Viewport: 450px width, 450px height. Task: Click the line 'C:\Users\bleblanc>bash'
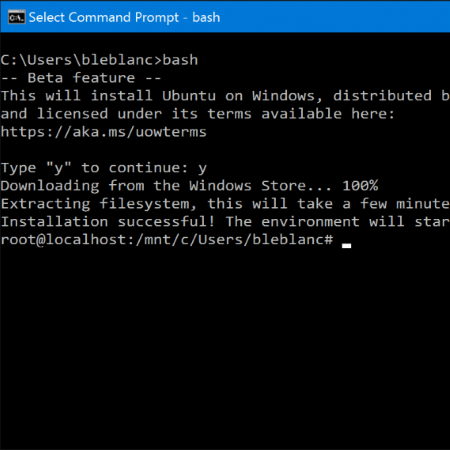[x=99, y=60]
